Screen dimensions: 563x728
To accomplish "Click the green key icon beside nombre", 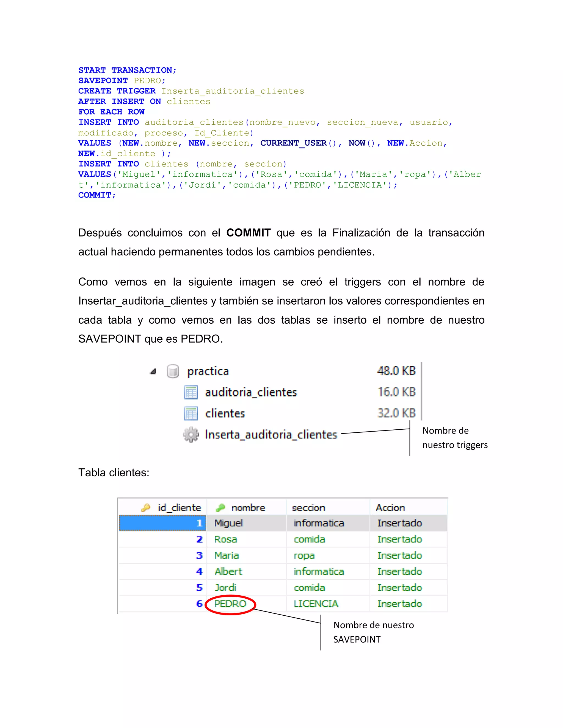I will (x=220, y=508).
